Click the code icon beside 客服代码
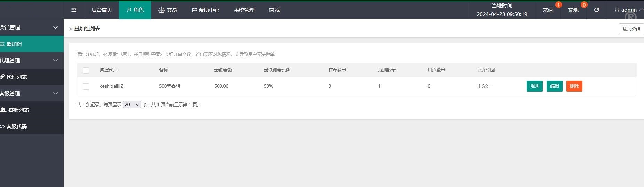Image resolution: width=644 pixels, height=187 pixels. point(2,127)
